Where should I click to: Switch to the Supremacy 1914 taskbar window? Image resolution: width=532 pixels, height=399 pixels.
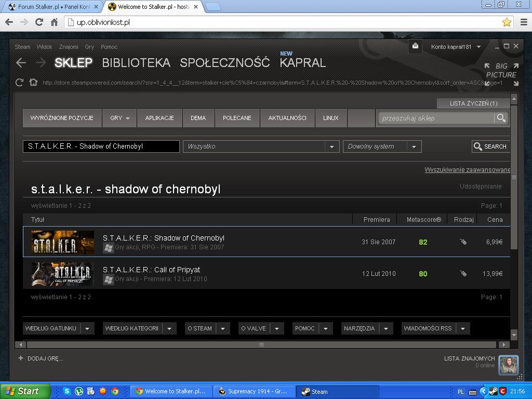255,391
